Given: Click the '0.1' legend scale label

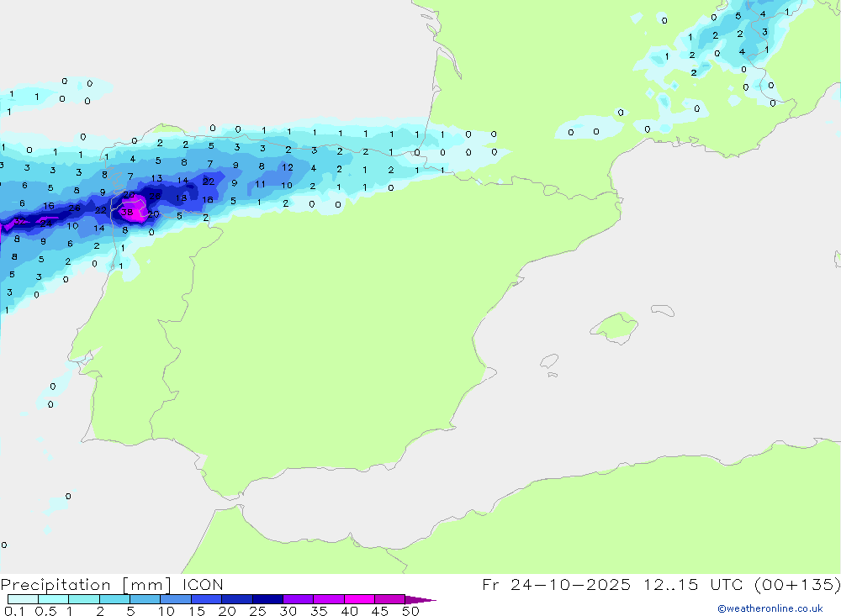Looking at the screenshot, I should pyautogui.click(x=14, y=611).
